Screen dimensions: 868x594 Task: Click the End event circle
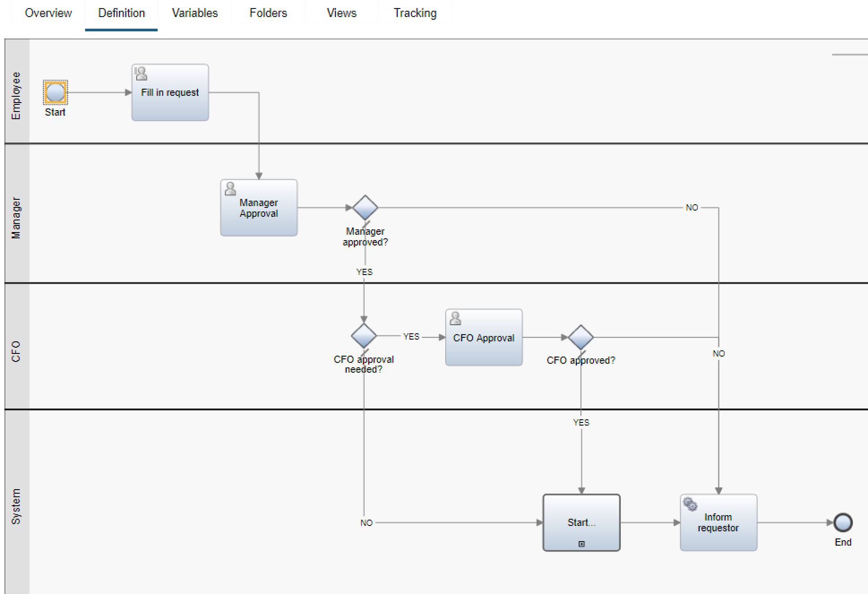[x=843, y=522]
